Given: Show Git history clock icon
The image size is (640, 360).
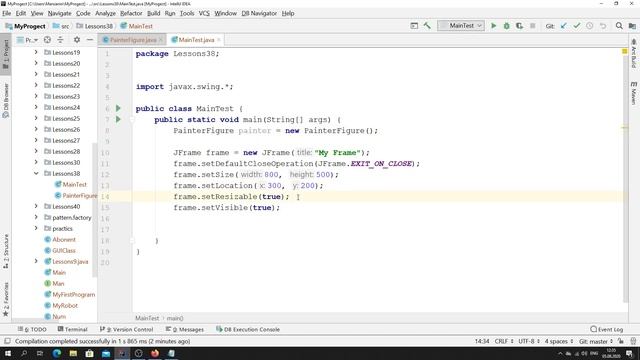Looking at the screenshot, I should [590, 26].
